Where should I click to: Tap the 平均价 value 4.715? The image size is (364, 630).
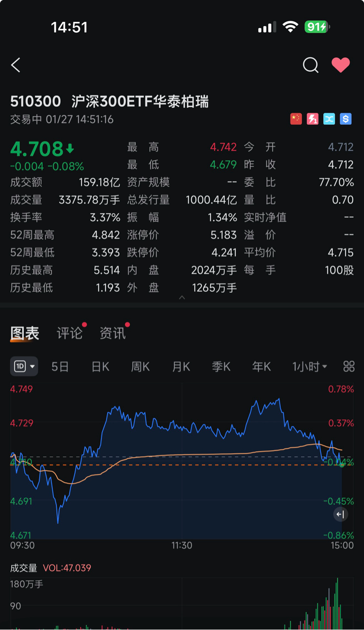click(x=341, y=252)
